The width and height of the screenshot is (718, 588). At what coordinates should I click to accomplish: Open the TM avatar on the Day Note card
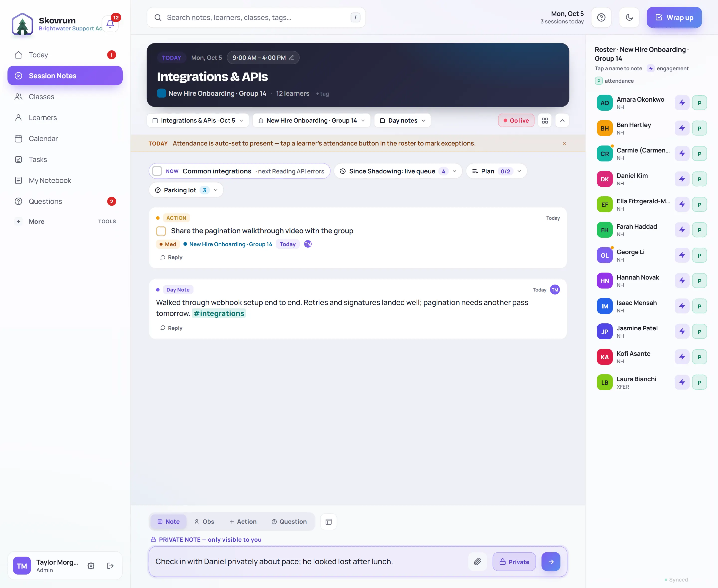coord(555,290)
